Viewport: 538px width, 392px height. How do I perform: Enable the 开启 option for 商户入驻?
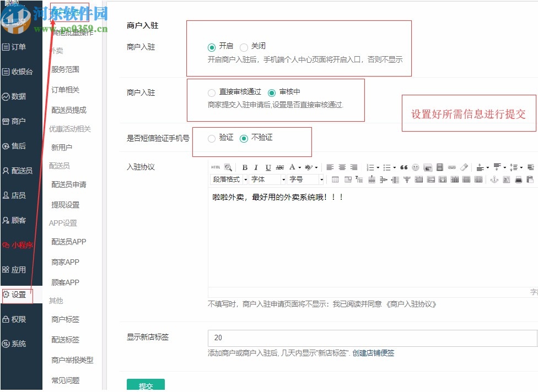pos(211,46)
